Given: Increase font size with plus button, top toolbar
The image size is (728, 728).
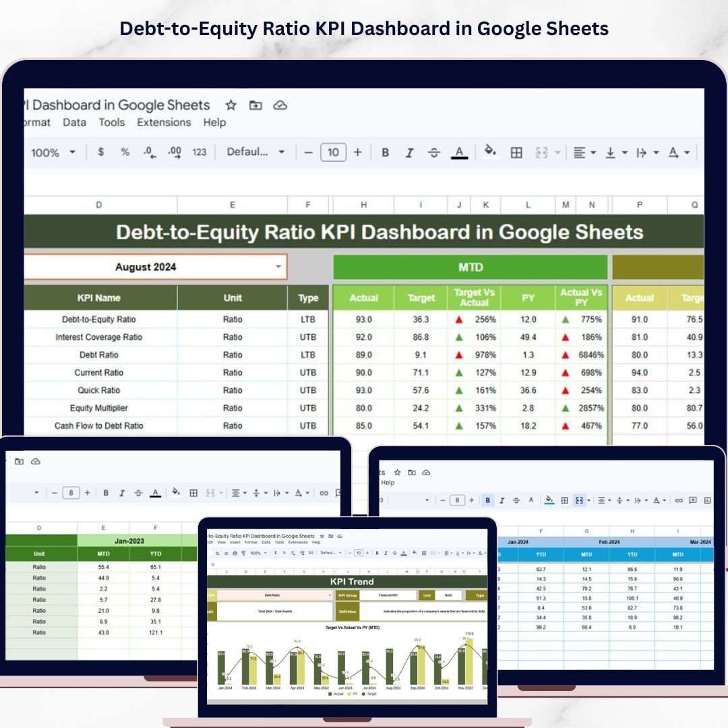Looking at the screenshot, I should [357, 152].
